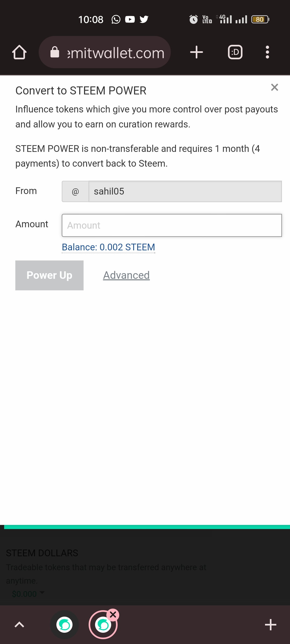Select the highlighted Steemit bottom tab

tap(103, 625)
